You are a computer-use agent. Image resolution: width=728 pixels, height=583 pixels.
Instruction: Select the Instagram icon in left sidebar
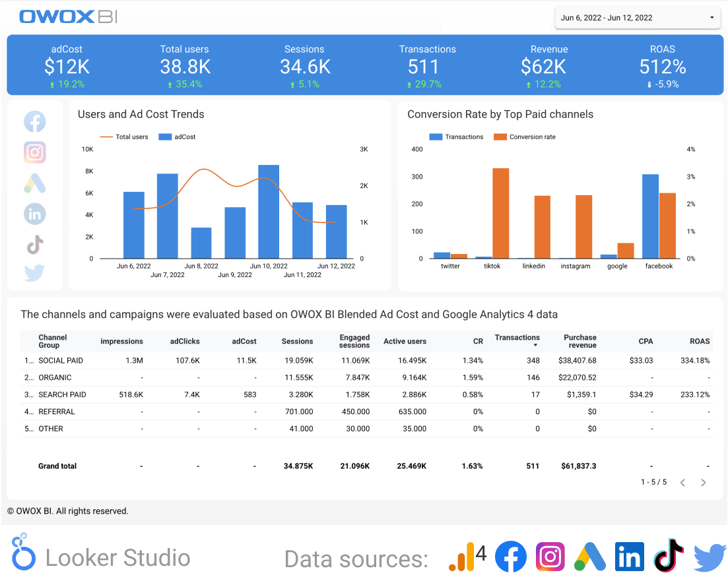pyautogui.click(x=35, y=152)
